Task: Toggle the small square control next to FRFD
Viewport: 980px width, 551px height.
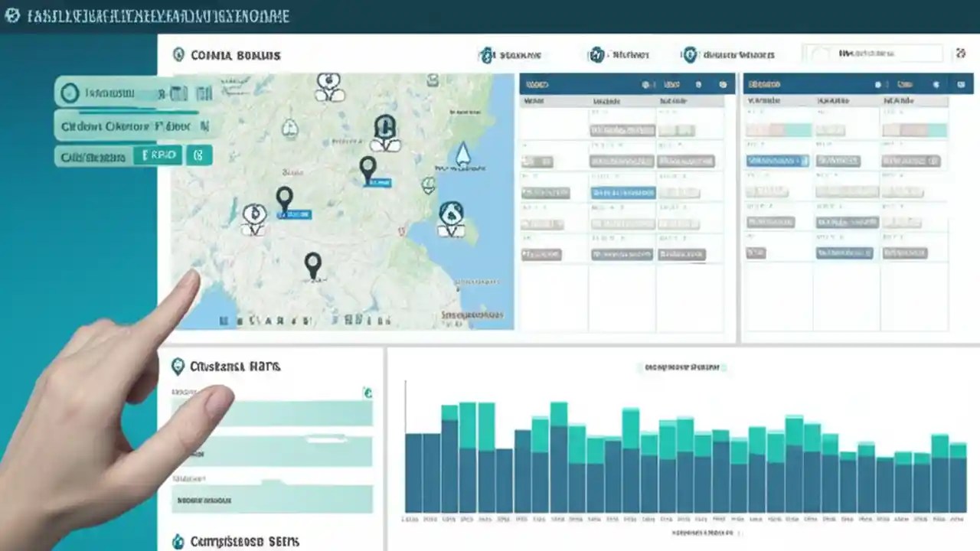Action: (199, 155)
